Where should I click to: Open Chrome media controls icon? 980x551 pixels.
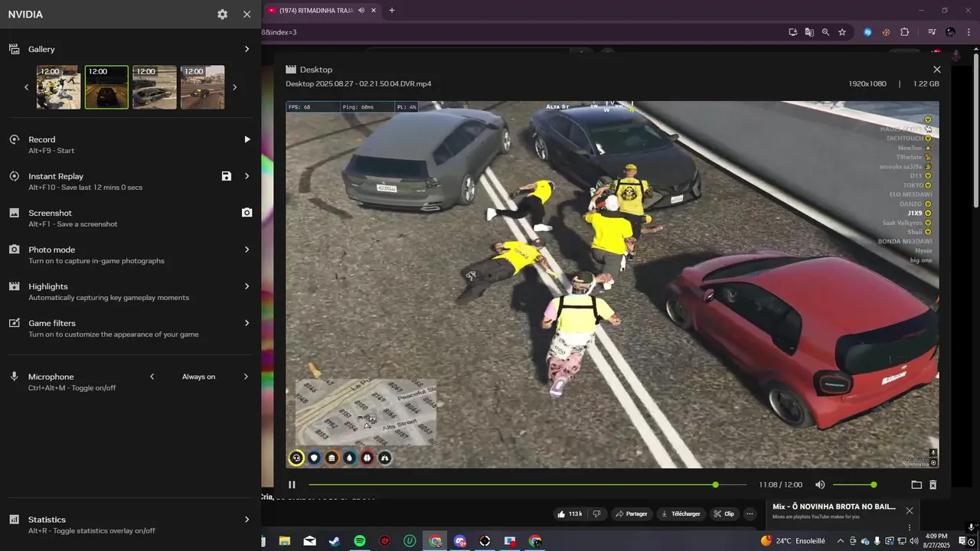click(932, 32)
